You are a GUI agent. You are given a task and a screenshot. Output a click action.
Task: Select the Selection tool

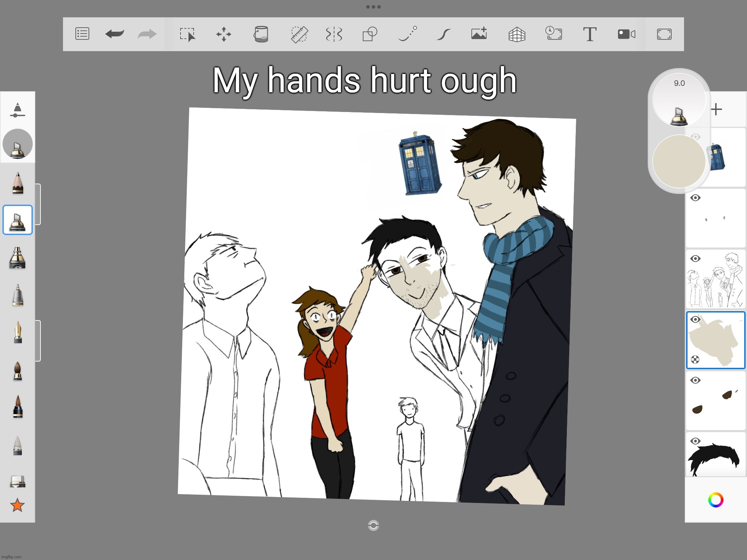[187, 34]
